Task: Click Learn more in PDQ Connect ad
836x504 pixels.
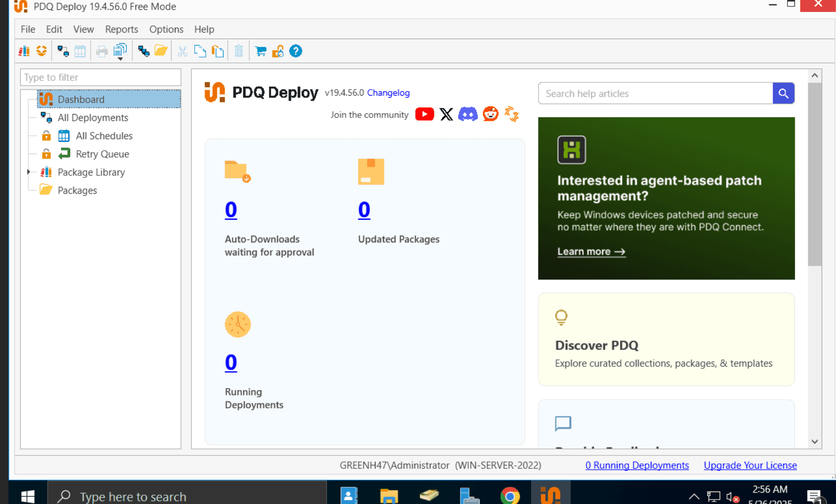Action: (x=591, y=252)
